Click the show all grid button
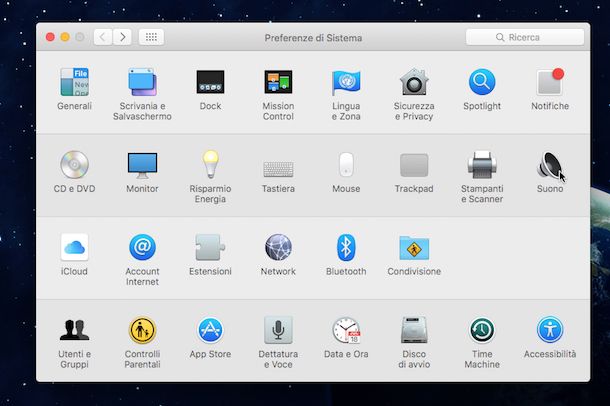This screenshot has height=406, width=610. click(151, 37)
